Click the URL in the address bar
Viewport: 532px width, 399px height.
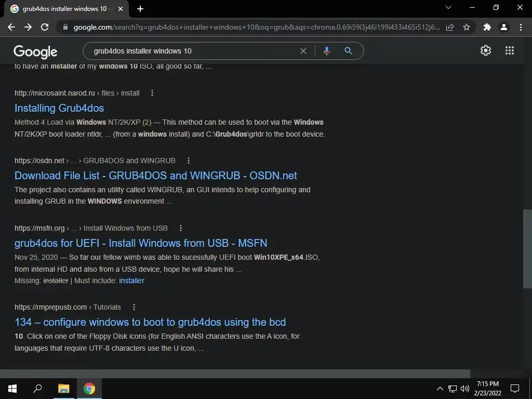click(257, 27)
